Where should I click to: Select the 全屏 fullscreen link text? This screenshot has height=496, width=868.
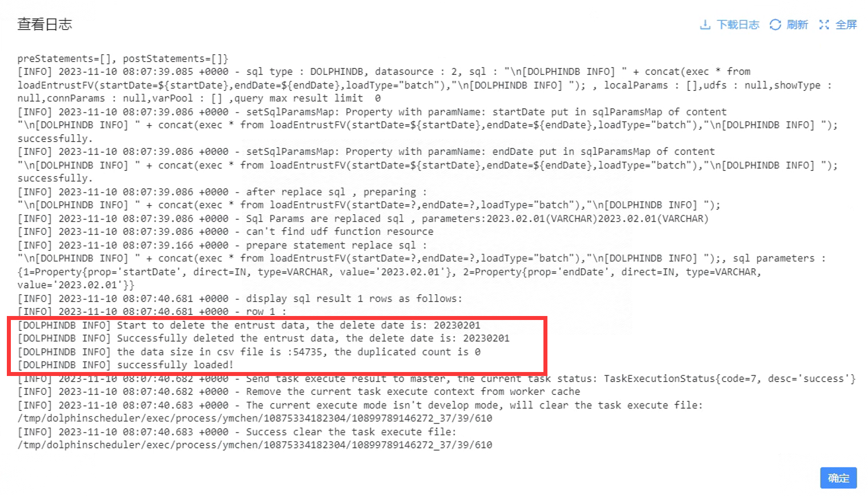pyautogui.click(x=846, y=25)
